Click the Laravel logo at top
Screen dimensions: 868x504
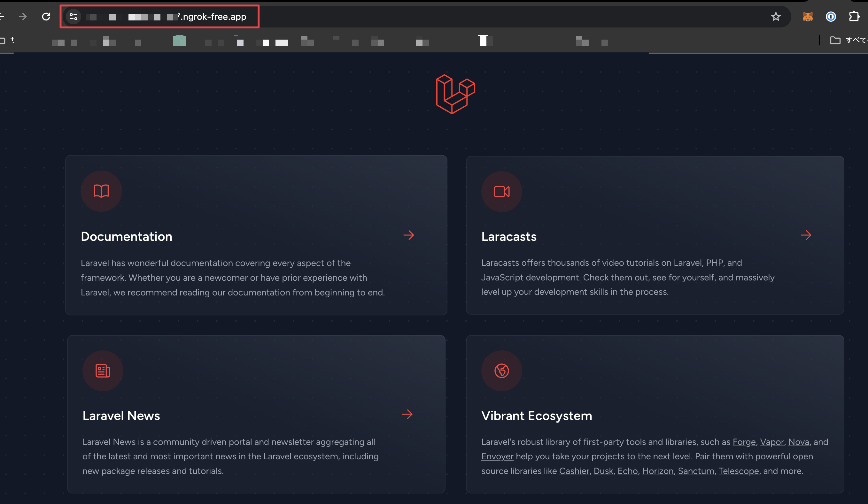coord(455,94)
